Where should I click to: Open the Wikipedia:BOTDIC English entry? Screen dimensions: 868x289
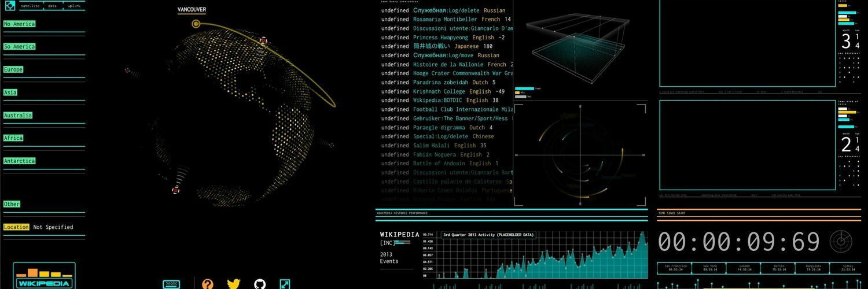click(440, 100)
